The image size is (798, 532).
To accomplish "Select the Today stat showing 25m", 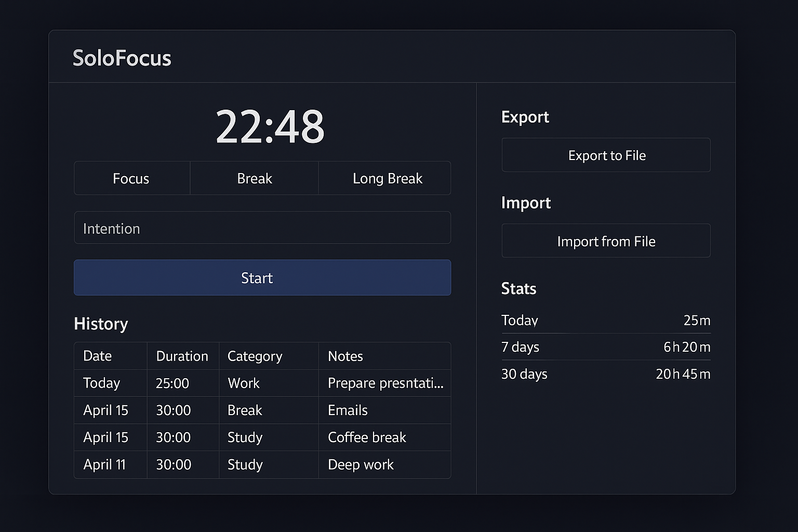I will pyautogui.click(x=606, y=321).
